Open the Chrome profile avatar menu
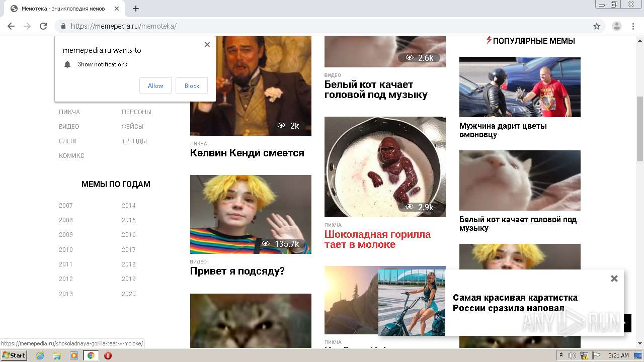This screenshot has height=362, width=644. [616, 26]
